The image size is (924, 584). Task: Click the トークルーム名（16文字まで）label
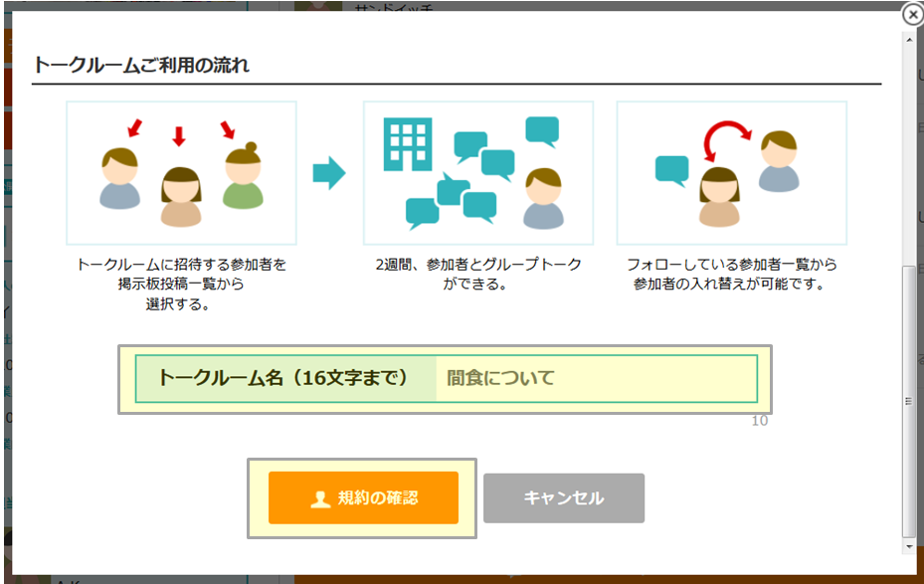(284, 378)
